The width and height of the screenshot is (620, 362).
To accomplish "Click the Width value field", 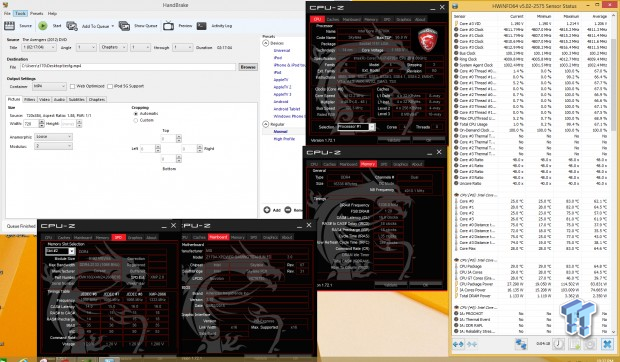I will [x=31, y=124].
